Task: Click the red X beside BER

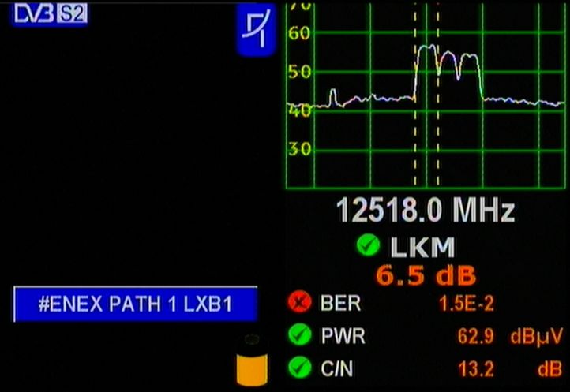Action: (x=298, y=304)
